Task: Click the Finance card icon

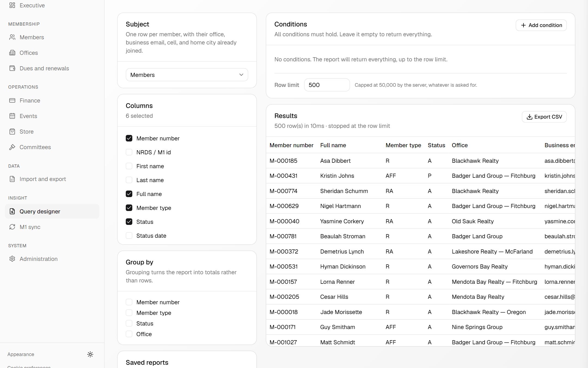Action: [x=12, y=100]
